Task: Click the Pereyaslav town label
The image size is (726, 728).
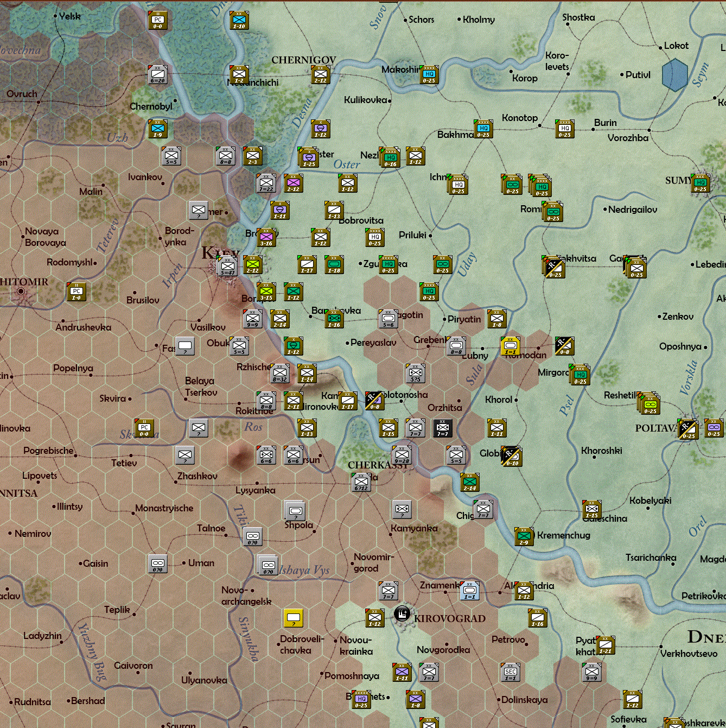Action: tap(373, 343)
